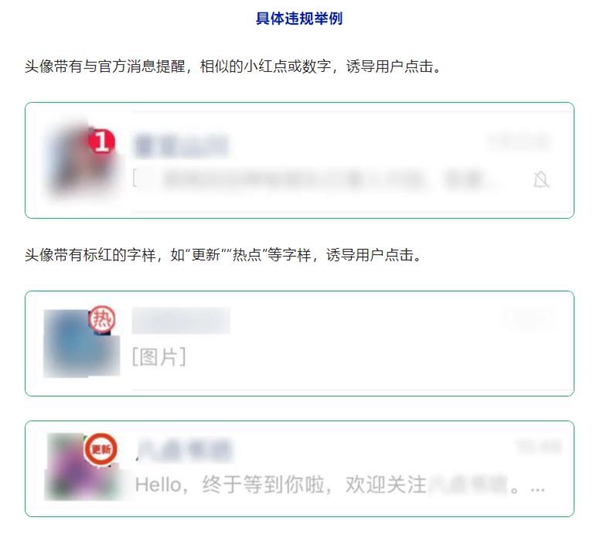Viewport: 600px width, 541px height.
Task: Click the blurred timestamp in the 热 chat row
Action: tap(528, 318)
